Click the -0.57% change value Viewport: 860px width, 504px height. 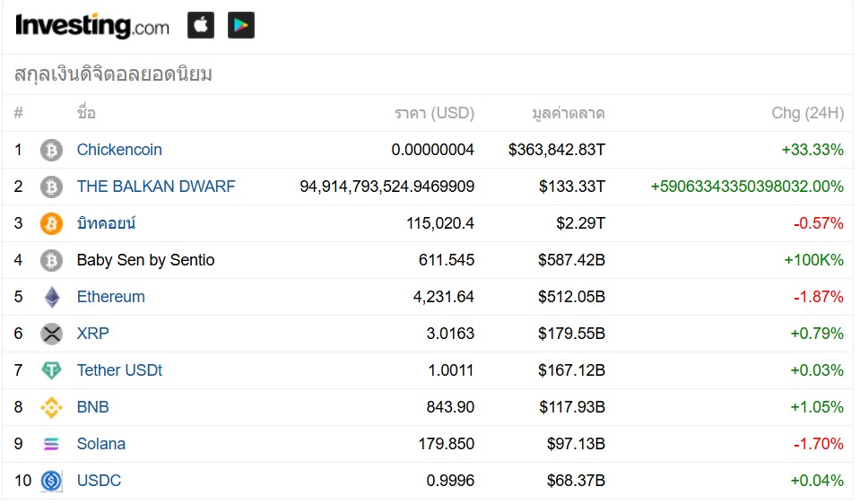pos(819,223)
